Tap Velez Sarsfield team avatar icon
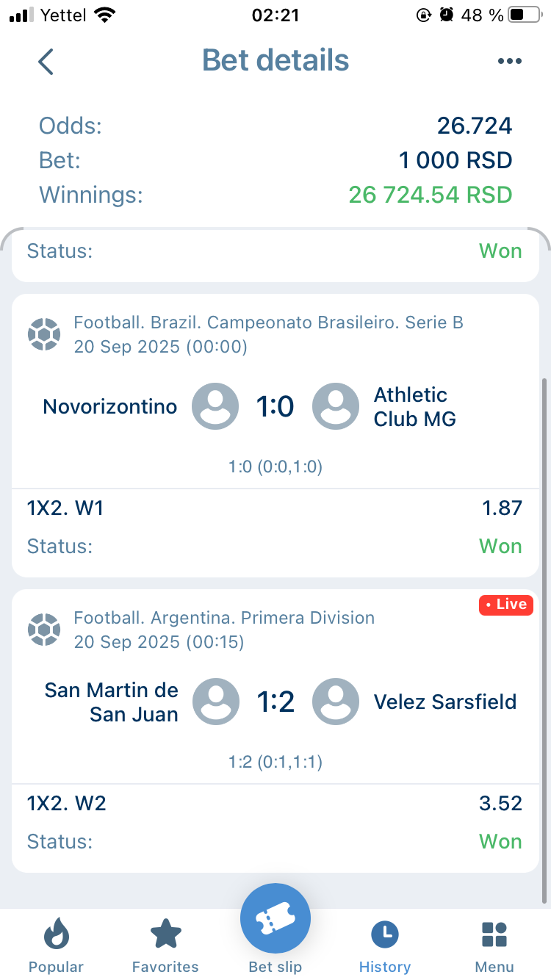 [336, 702]
